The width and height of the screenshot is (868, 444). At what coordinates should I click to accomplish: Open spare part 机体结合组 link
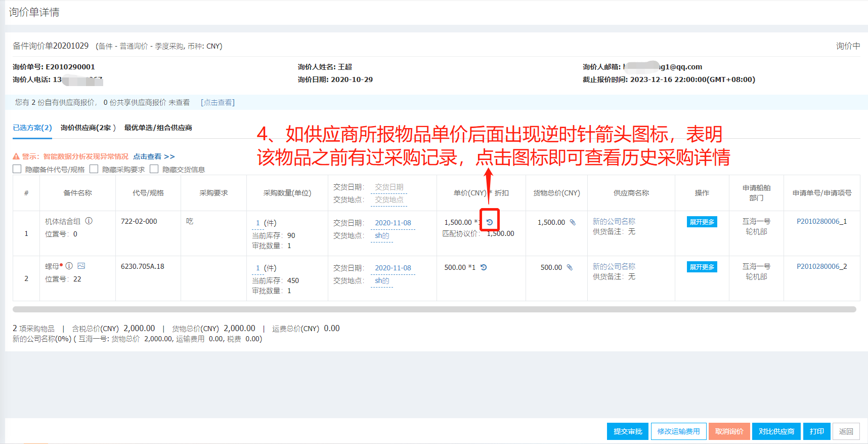coord(63,221)
